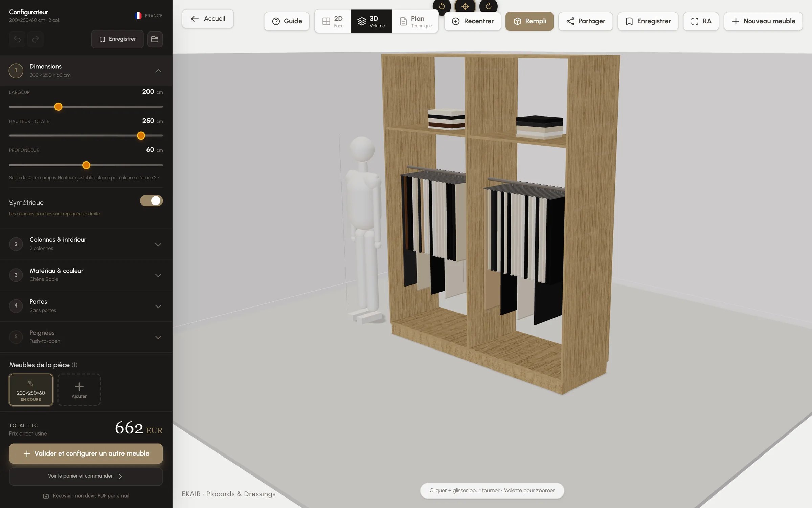This screenshot has height=508, width=812.
Task: Click the socle hint link to étape 2
Action: (x=84, y=178)
